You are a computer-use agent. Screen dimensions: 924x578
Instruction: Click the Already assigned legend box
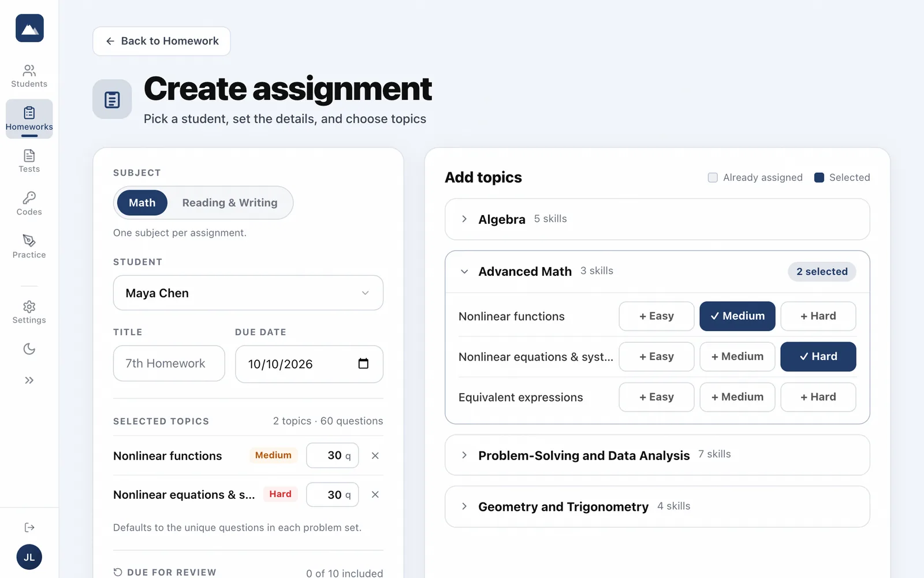point(713,177)
